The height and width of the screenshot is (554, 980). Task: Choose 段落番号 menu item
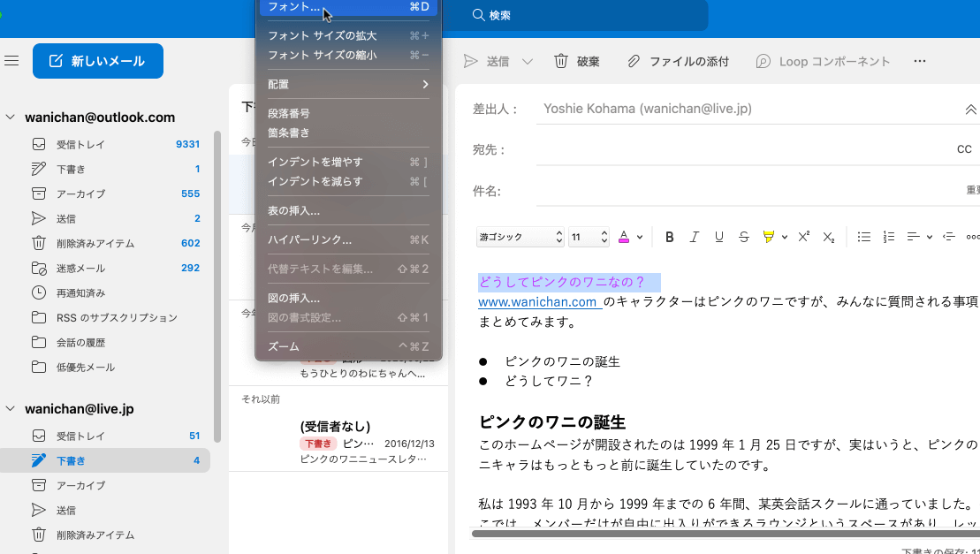pyautogui.click(x=348, y=113)
